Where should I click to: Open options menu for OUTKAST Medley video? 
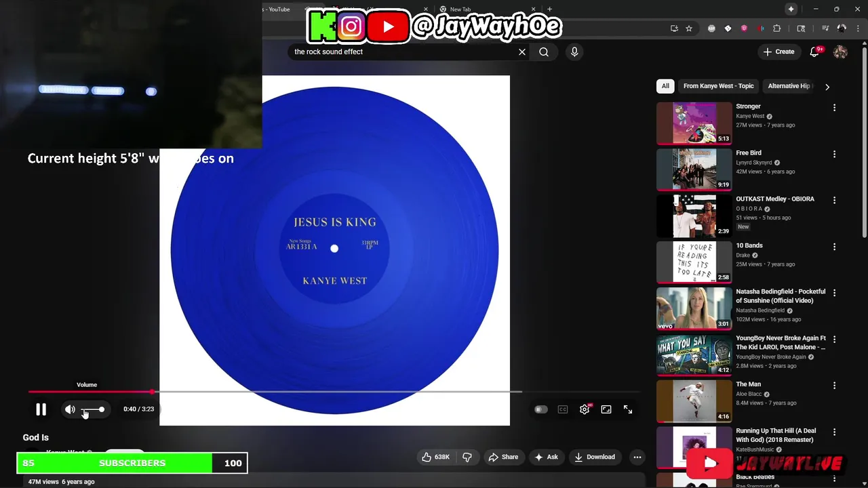click(834, 201)
